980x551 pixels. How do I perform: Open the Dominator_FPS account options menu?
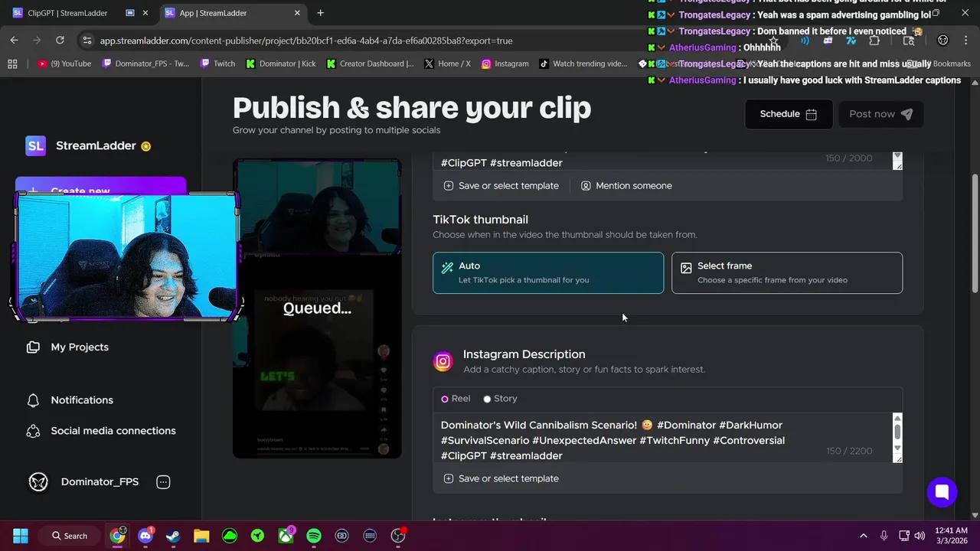163,482
